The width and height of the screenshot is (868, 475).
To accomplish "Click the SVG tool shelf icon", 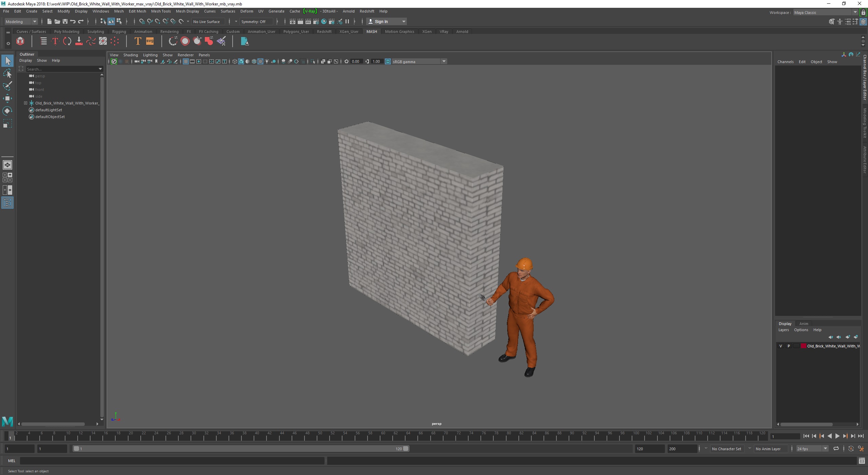I will (x=150, y=41).
